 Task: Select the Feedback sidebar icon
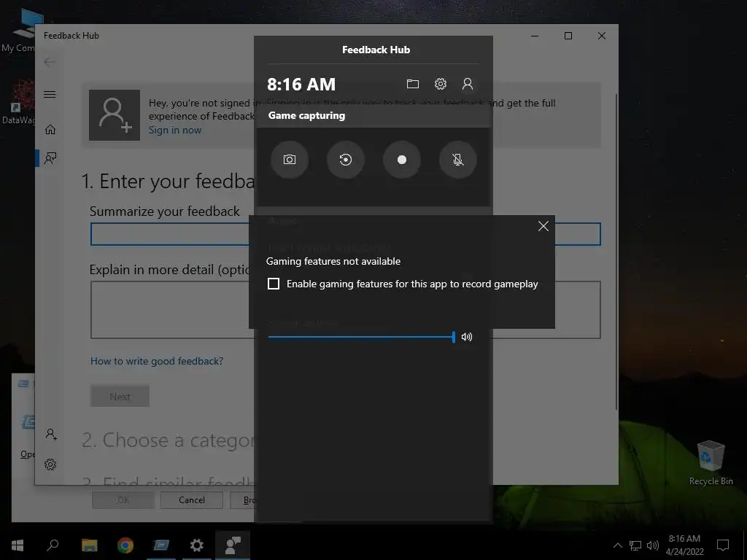point(50,158)
